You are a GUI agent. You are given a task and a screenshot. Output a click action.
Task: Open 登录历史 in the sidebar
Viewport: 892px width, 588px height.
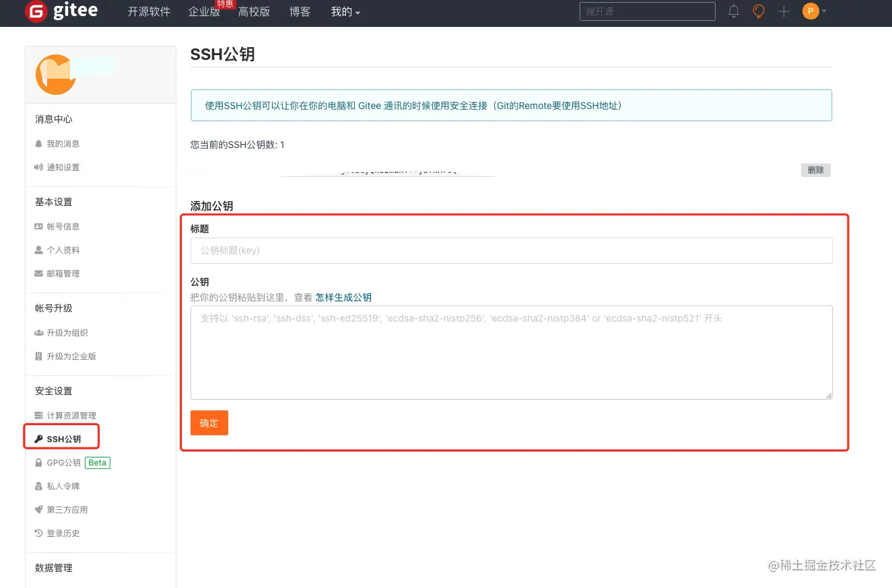[63, 534]
